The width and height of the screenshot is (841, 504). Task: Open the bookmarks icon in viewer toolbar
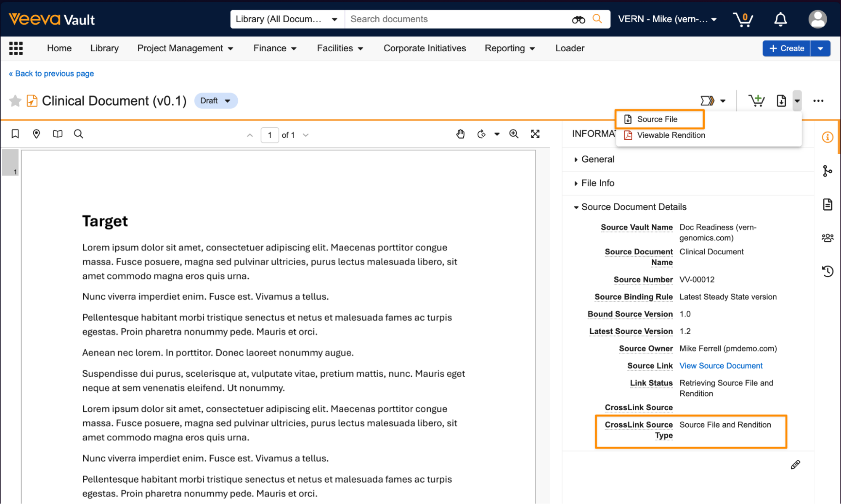coord(15,134)
